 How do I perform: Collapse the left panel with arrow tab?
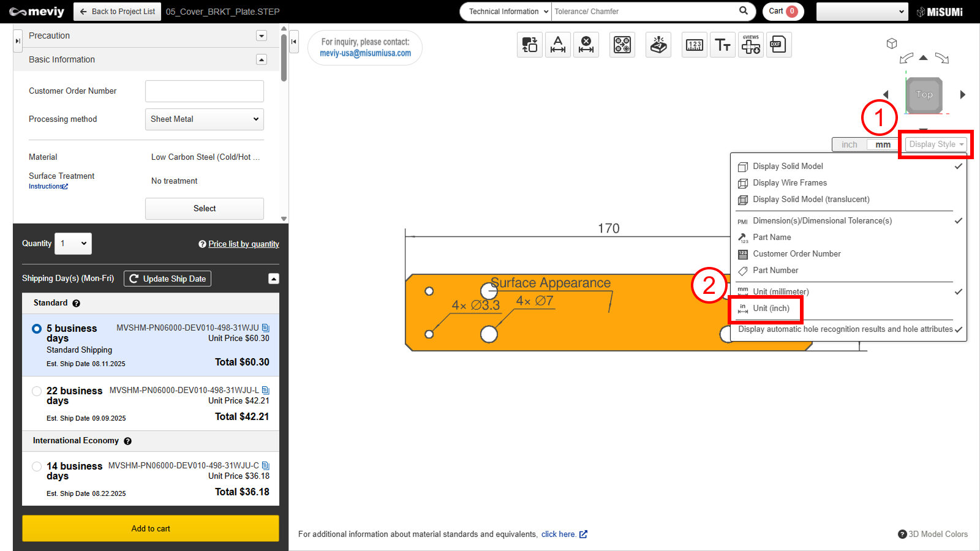point(18,41)
